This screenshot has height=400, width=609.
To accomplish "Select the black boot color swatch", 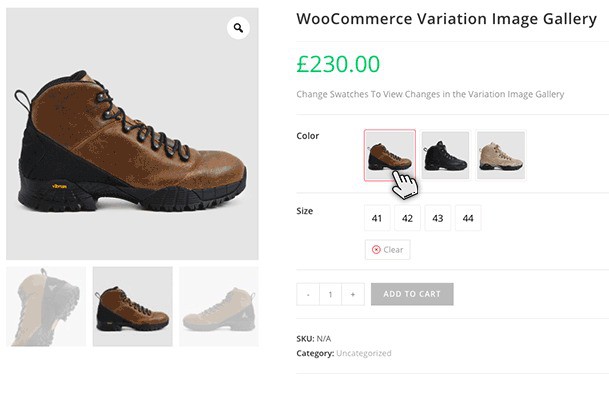I will click(445, 155).
